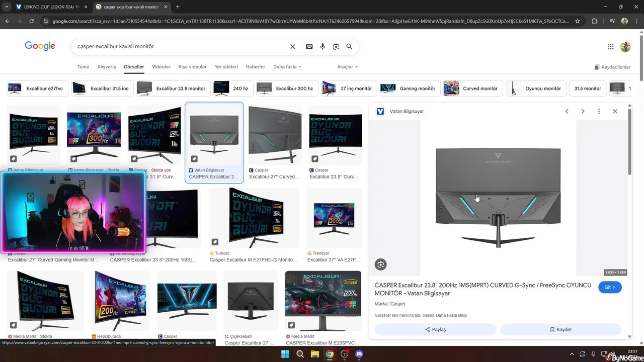Open the large monitor preview image
The image size is (644, 362).
498,198
